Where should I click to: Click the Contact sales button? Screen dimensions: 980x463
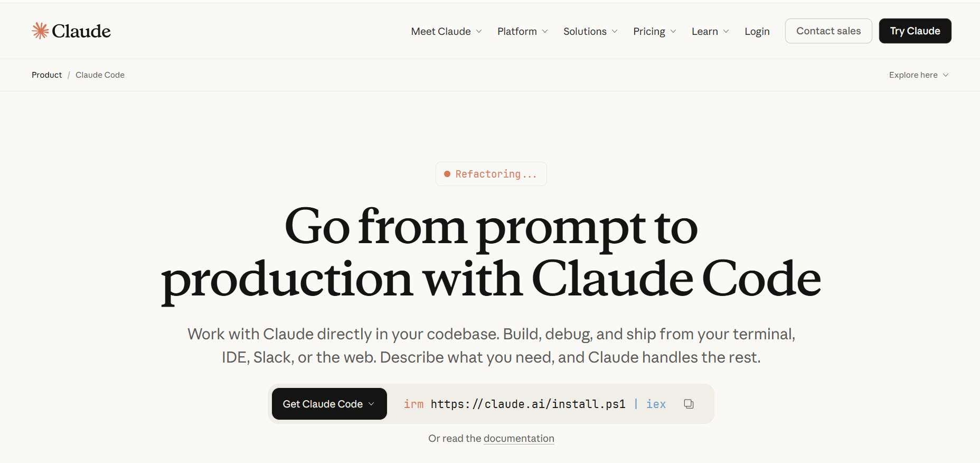point(828,31)
